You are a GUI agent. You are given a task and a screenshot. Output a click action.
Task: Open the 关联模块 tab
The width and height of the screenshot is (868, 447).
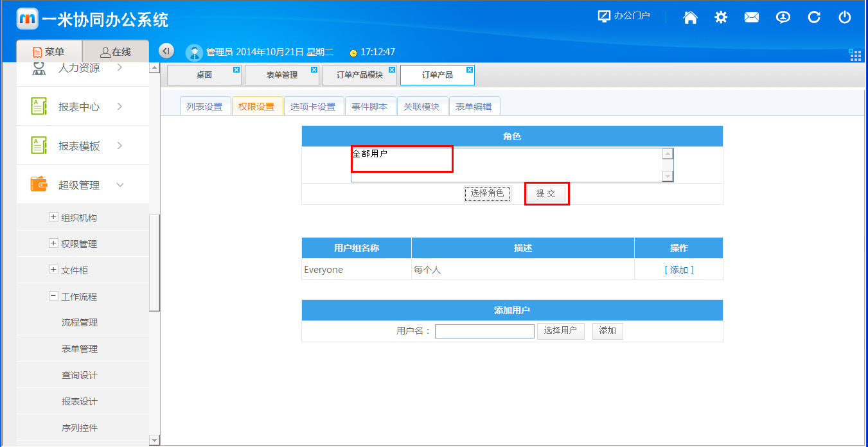pyautogui.click(x=421, y=107)
